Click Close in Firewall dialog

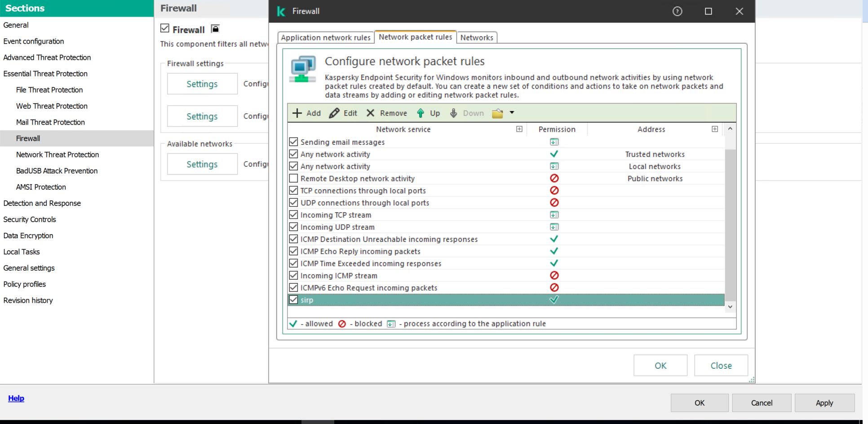pos(721,366)
